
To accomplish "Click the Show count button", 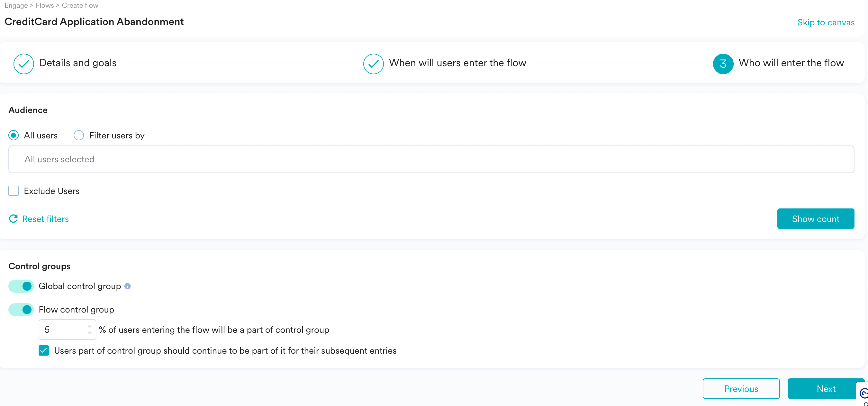I will click(x=815, y=219).
